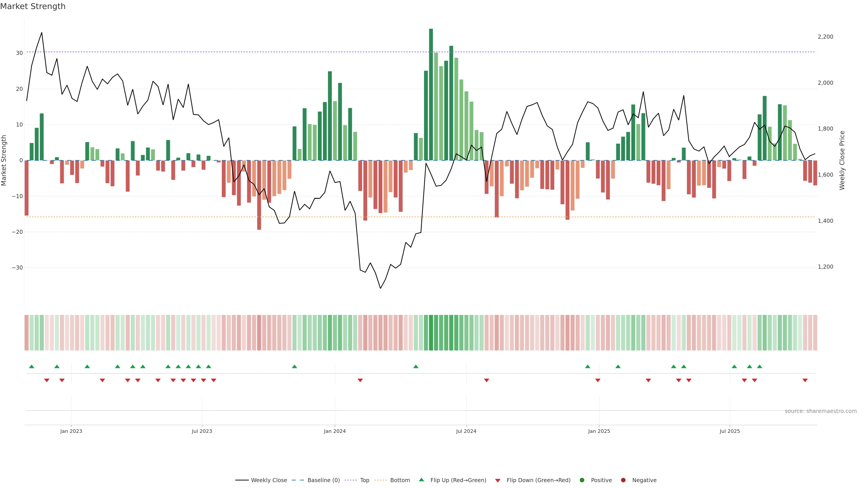Click the first red bar at far left
This screenshot has width=868, height=488.
pos(27,188)
